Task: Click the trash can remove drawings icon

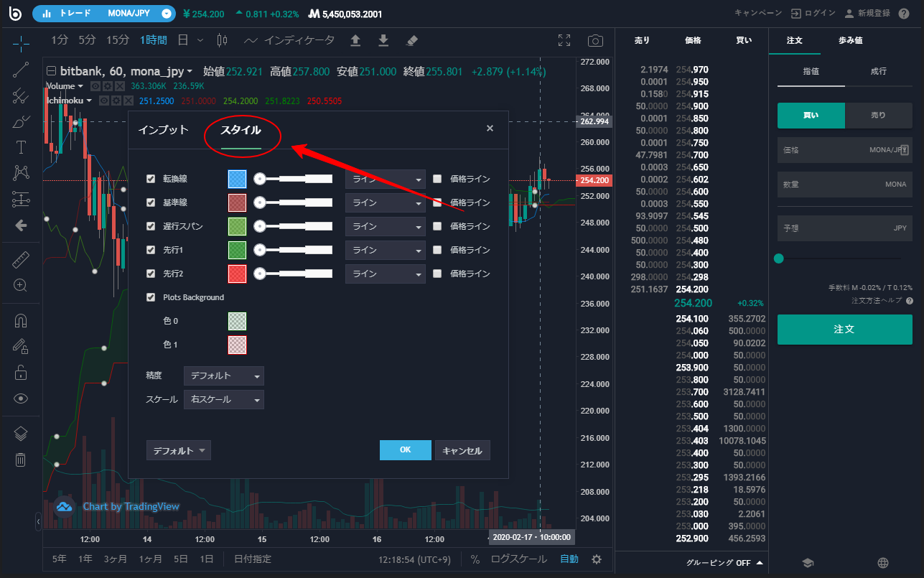Action: click(x=21, y=460)
